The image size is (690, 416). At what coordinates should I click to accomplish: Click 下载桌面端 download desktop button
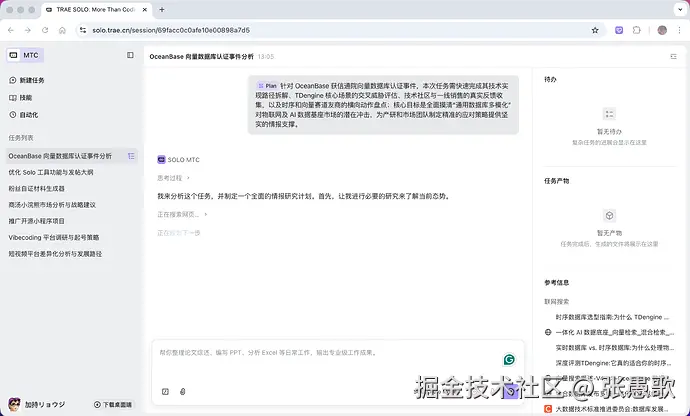point(113,404)
